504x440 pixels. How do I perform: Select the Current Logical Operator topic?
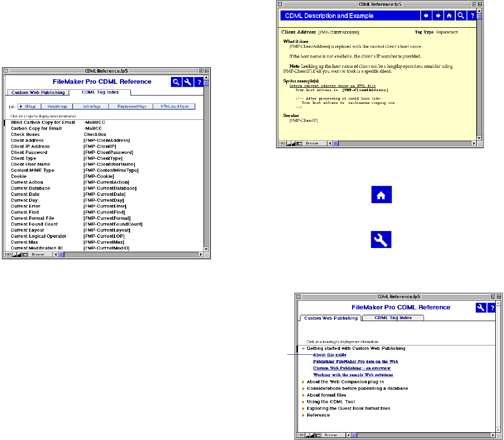click(x=38, y=236)
